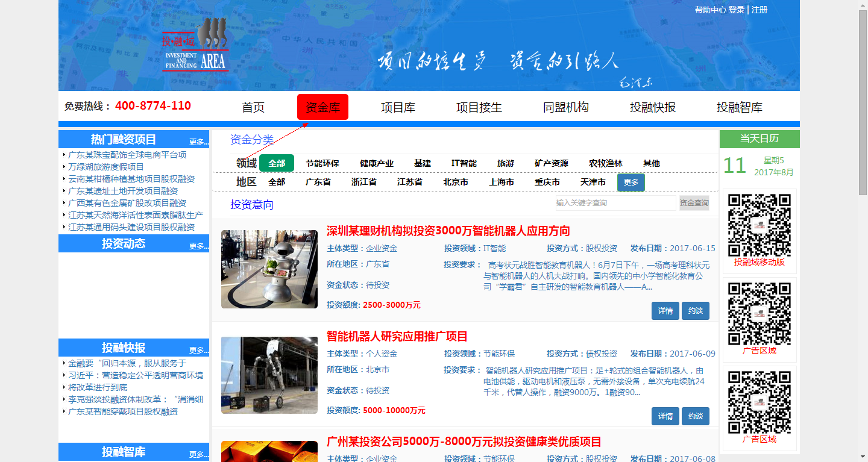
Task: Filter region by 江苏省
Action: click(410, 182)
